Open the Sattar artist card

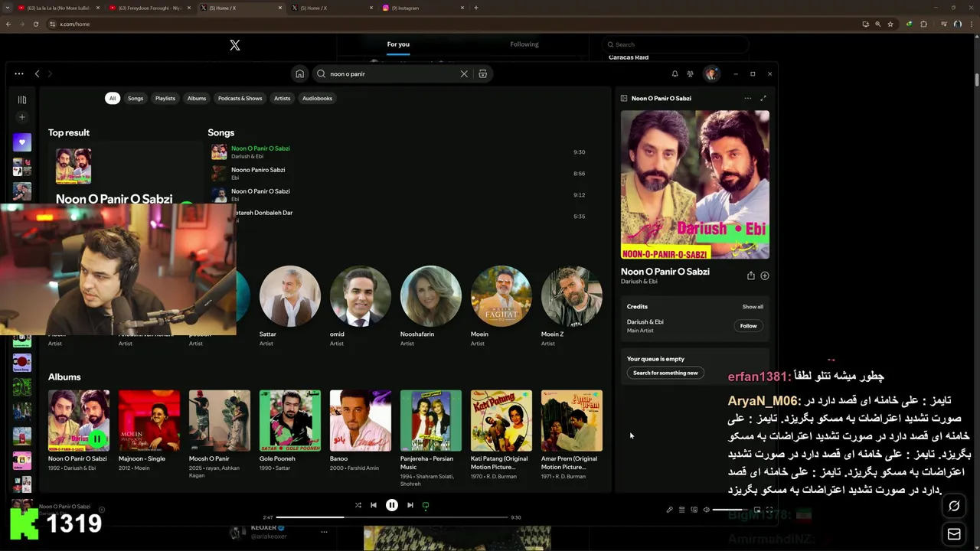point(289,306)
